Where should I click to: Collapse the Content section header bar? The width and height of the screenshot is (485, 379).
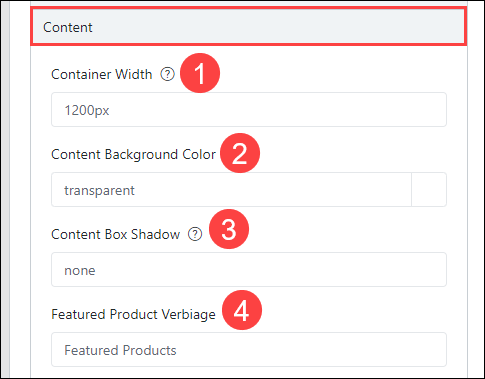249,26
